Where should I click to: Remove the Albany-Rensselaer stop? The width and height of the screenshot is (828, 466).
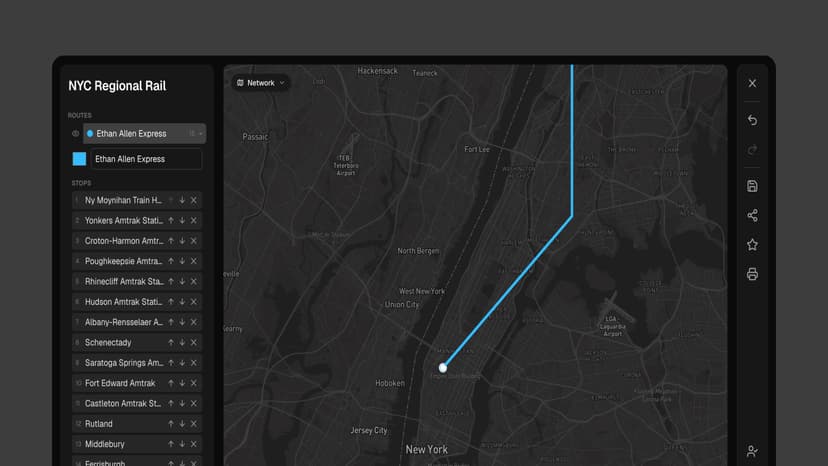[x=194, y=322]
